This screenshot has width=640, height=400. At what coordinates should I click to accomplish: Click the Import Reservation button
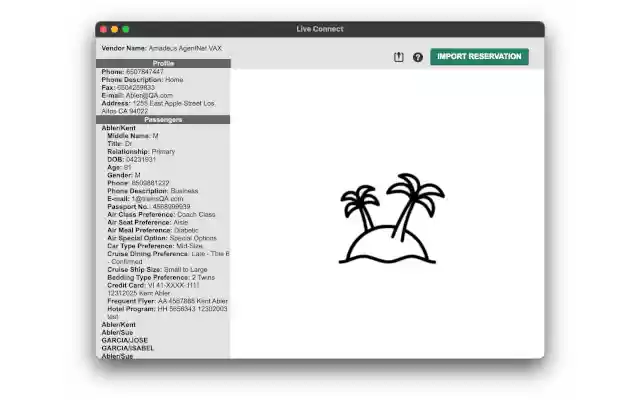(479, 57)
